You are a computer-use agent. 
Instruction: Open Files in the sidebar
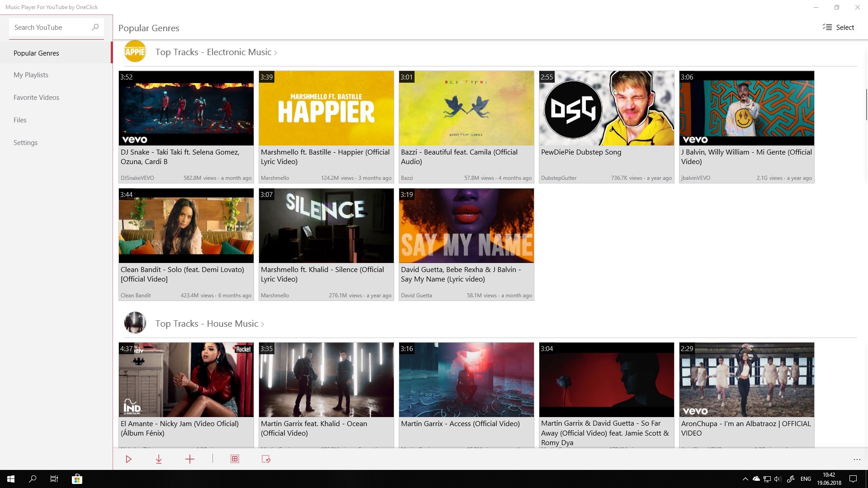click(x=20, y=120)
